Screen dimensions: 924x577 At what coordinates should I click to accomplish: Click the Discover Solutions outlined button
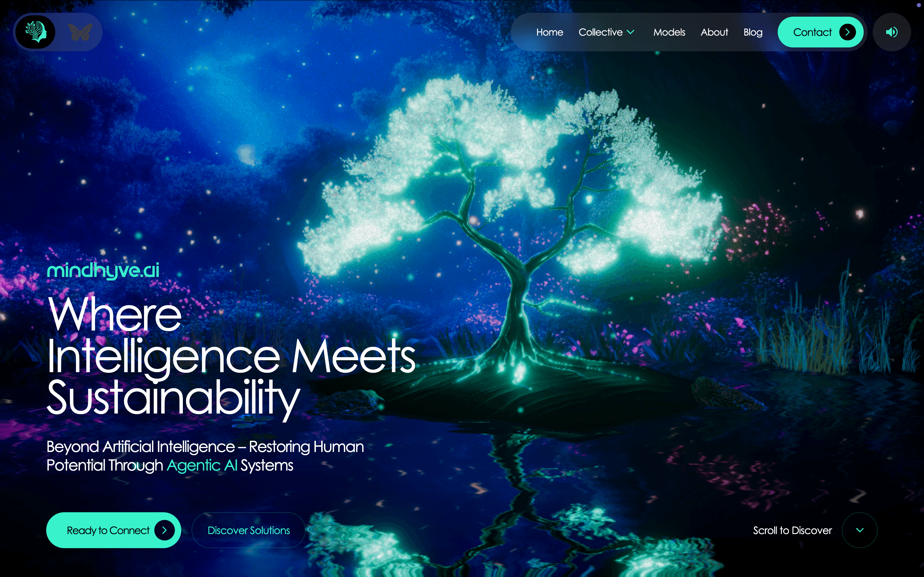pyautogui.click(x=249, y=530)
